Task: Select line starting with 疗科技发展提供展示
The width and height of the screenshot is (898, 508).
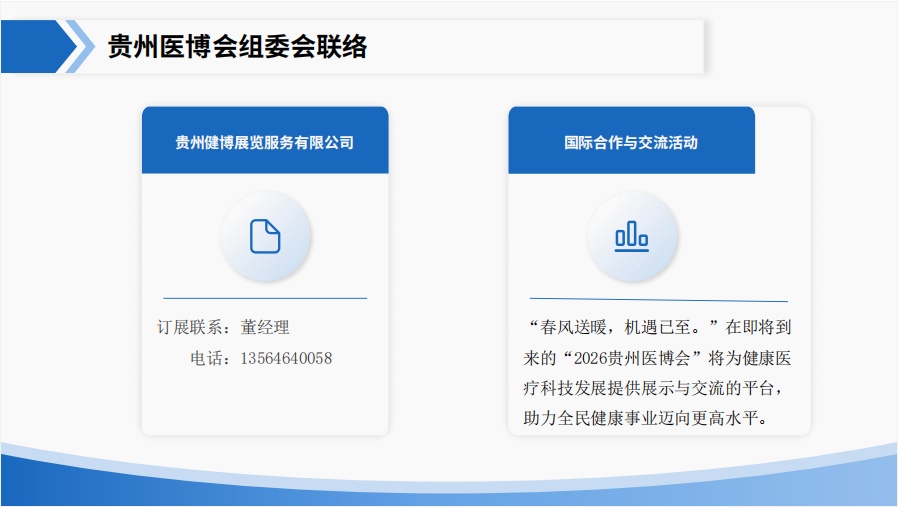Action: 658,387
